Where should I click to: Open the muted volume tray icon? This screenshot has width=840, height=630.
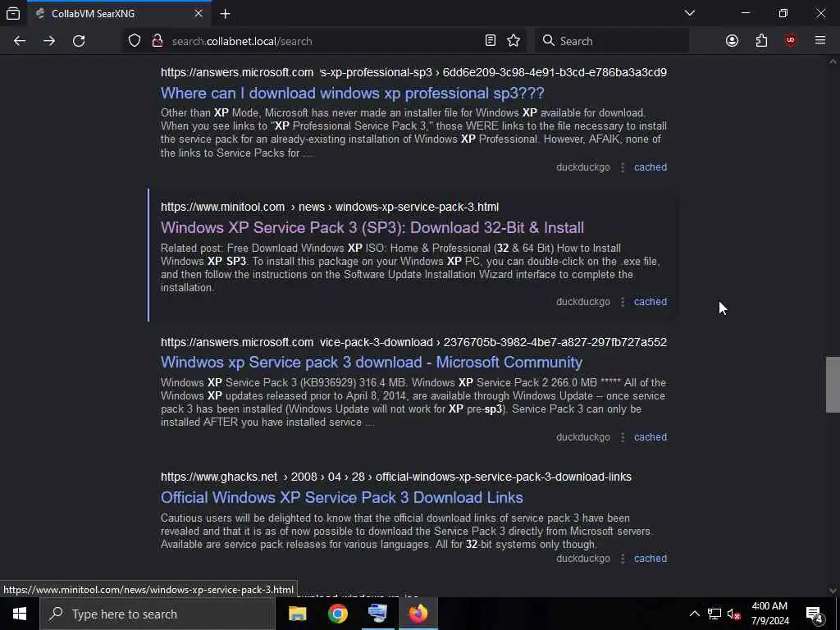click(733, 614)
